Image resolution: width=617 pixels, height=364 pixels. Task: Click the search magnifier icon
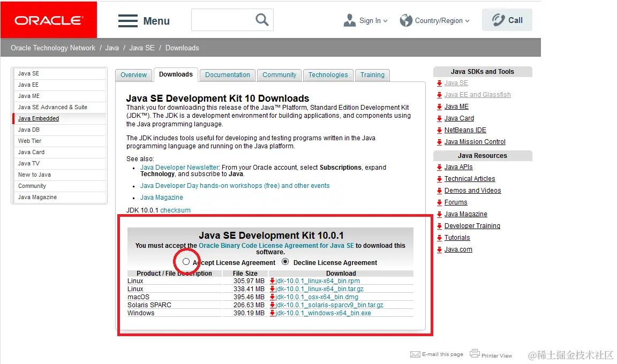tap(262, 19)
